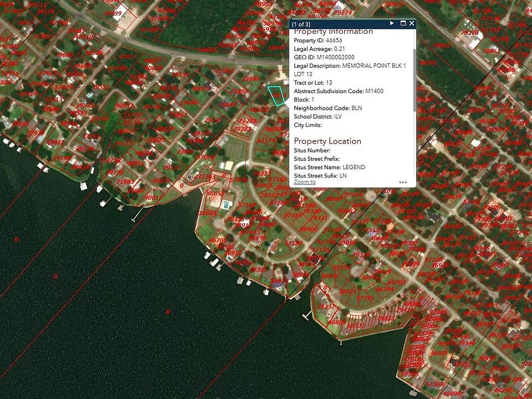This screenshot has height=399, width=532.
Task: Click parcel 79282 on the map
Action: (247, 120)
